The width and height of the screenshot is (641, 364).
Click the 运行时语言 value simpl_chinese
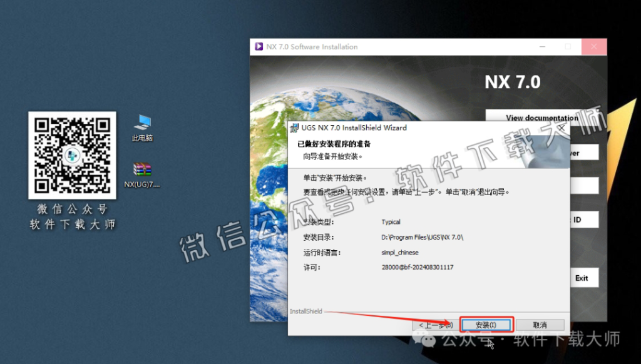pyautogui.click(x=399, y=253)
